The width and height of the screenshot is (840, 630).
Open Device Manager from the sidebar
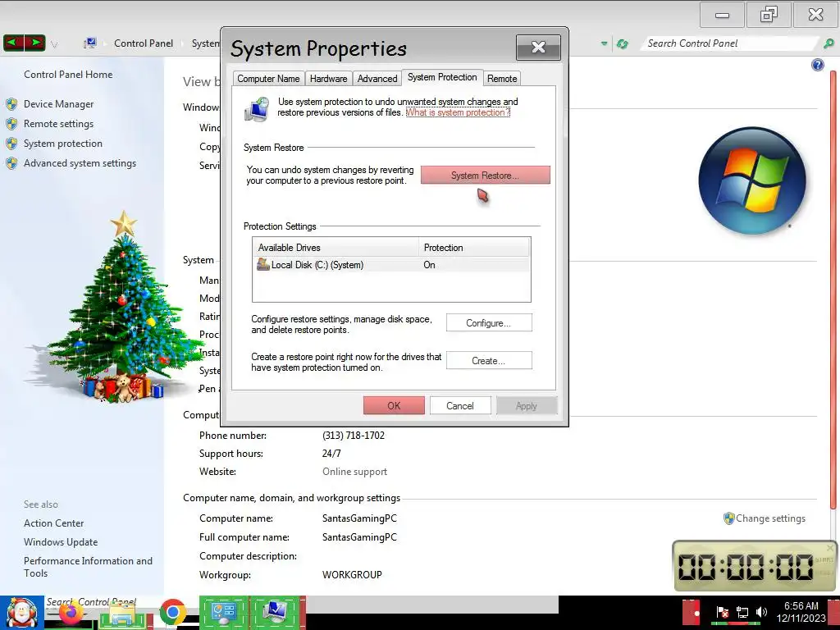point(58,104)
